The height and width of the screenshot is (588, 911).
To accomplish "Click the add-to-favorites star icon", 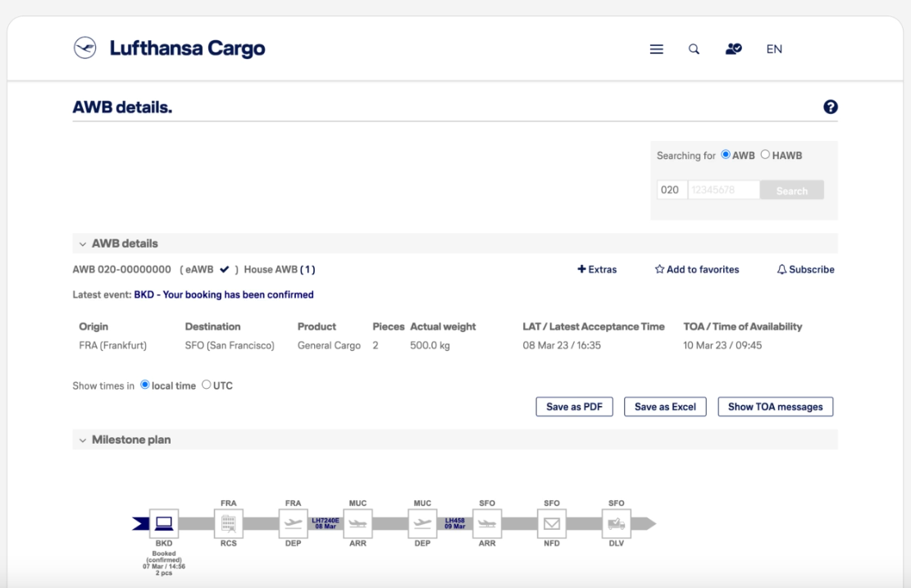I will 659,269.
